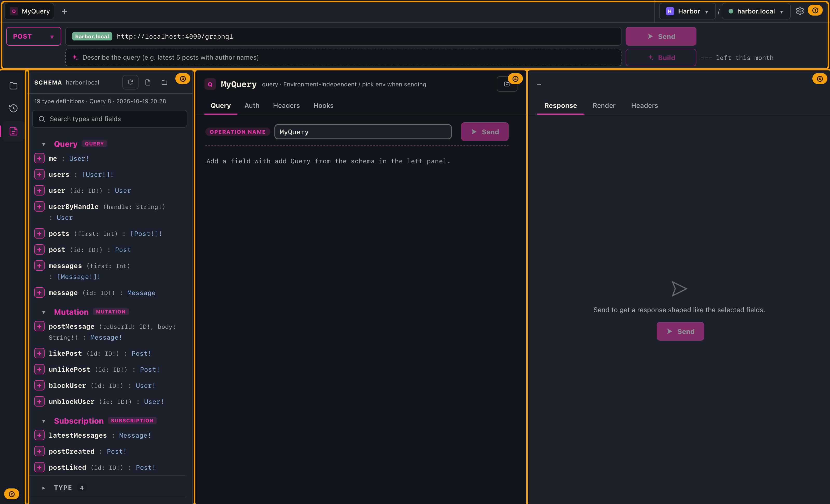Click Send in the empty response panel
The image size is (830, 504).
click(x=680, y=331)
